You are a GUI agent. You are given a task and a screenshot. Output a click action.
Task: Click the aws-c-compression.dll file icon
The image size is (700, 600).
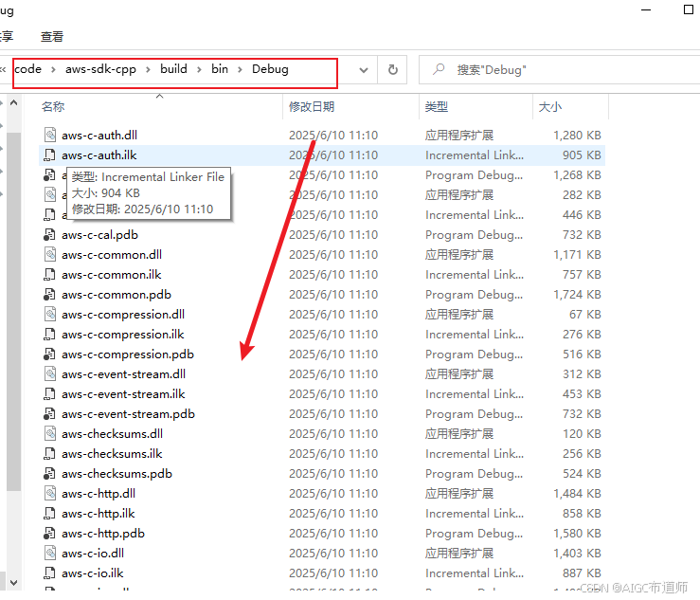[50, 314]
